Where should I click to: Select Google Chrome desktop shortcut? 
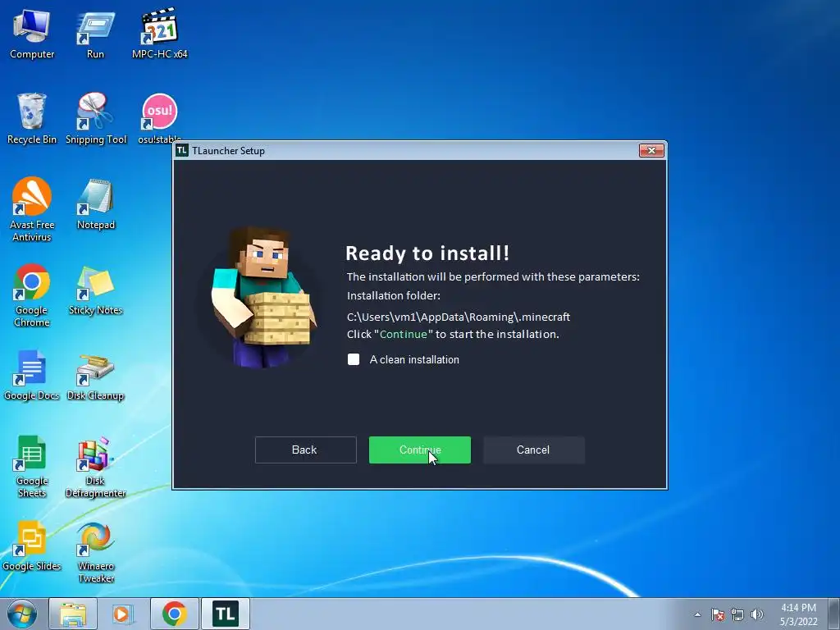[32, 295]
